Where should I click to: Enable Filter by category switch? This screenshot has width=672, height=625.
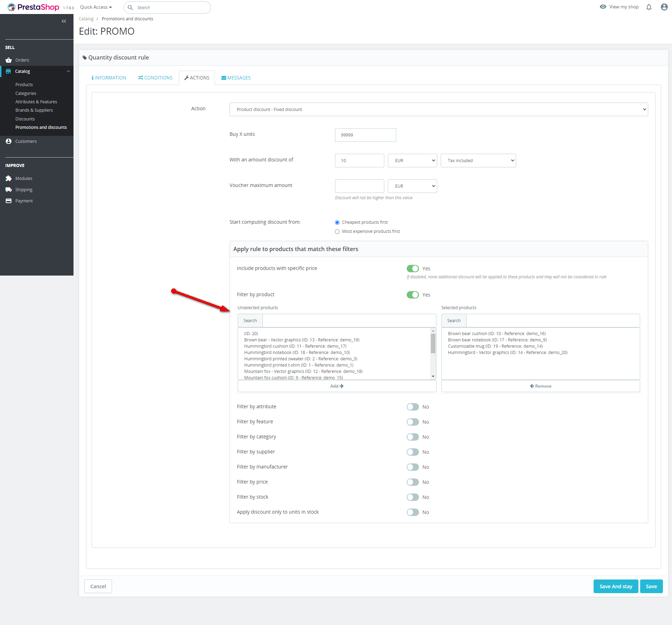(x=413, y=437)
